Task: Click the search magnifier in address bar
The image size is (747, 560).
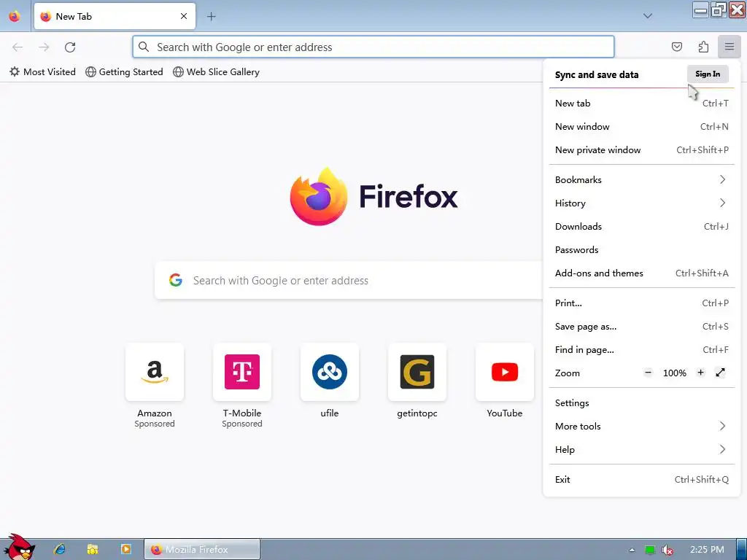Action: pos(144,47)
